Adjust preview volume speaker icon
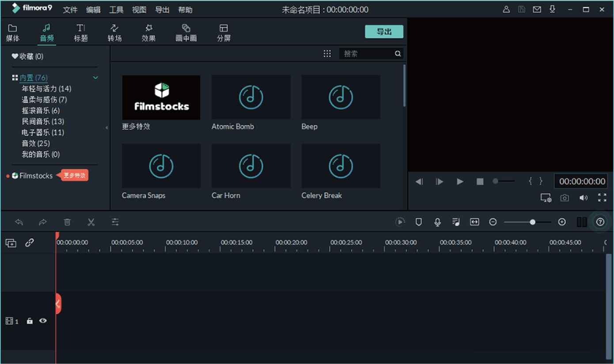 point(584,198)
